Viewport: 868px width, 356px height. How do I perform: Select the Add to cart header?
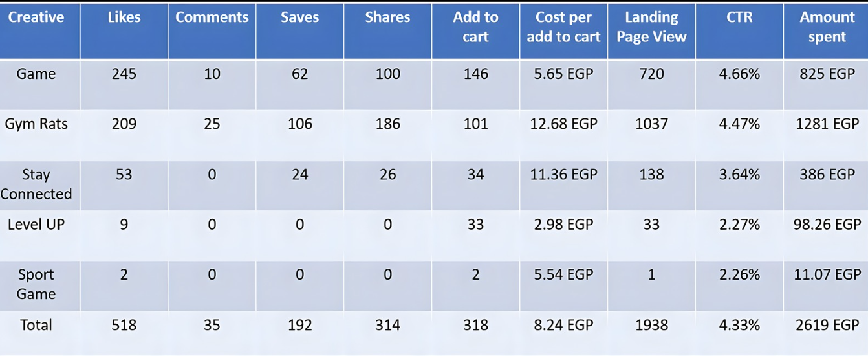475,27
